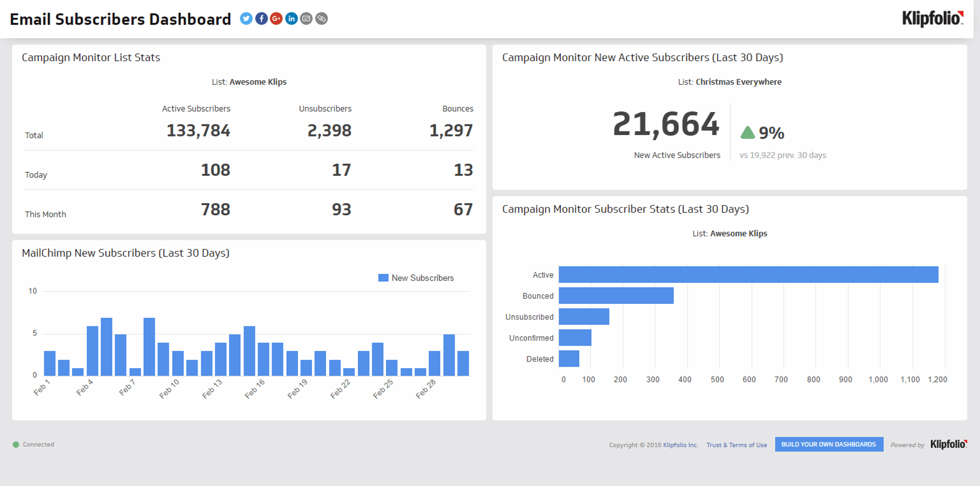980x486 pixels.
Task: Share the dashboard on LinkedIn
Action: (291, 18)
